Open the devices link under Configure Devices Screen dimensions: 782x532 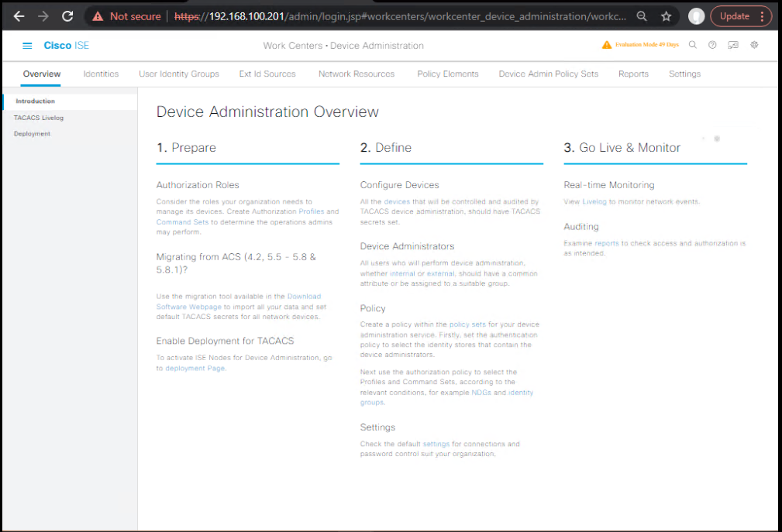(397, 202)
